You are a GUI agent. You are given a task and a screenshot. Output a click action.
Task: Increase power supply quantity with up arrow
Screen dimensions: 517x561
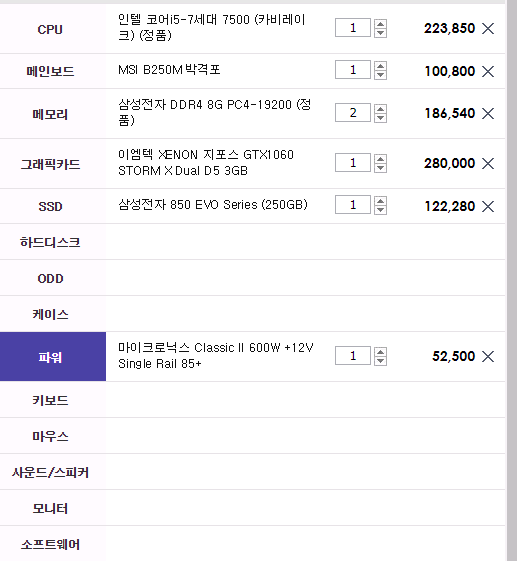(380, 352)
